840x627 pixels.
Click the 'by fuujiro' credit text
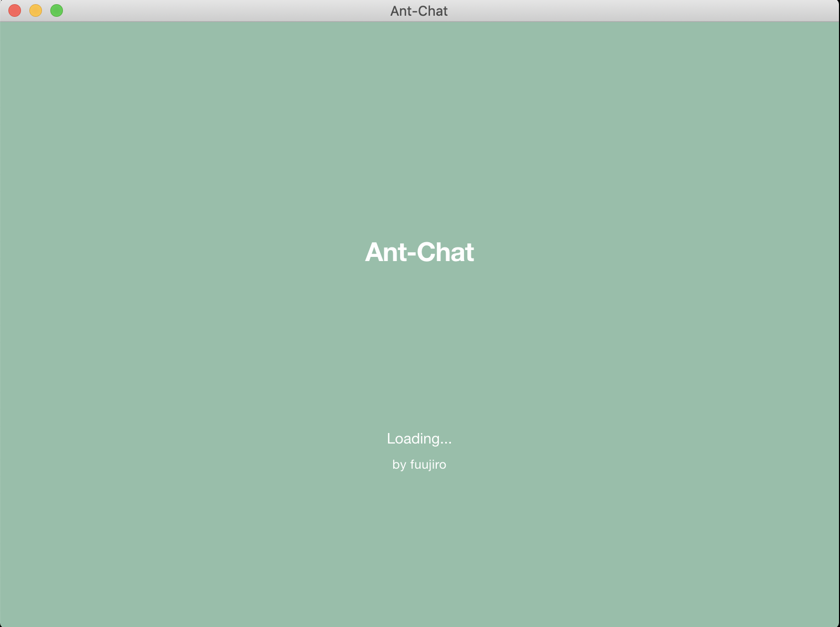pos(419,464)
